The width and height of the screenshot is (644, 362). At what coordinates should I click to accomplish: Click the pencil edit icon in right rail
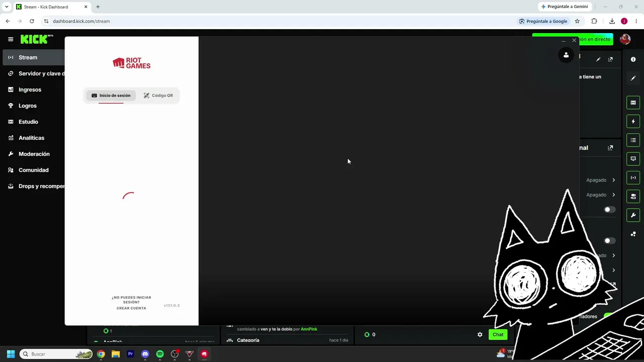(x=633, y=78)
